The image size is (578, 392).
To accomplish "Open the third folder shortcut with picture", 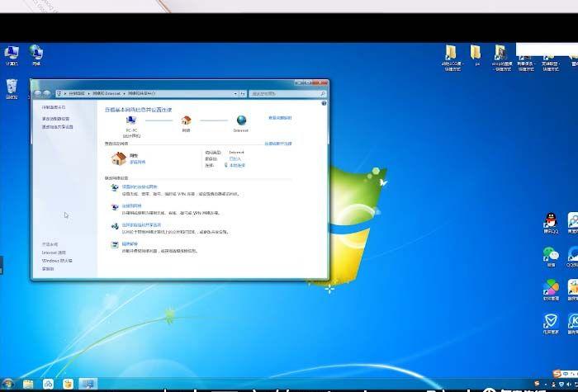I will [x=502, y=58].
